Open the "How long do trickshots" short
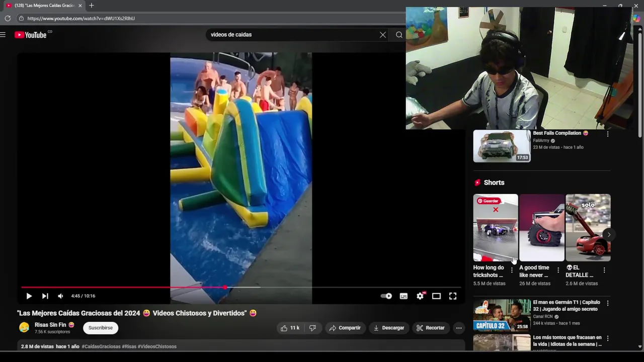Image resolution: width=644 pixels, height=362 pixels. [496, 228]
